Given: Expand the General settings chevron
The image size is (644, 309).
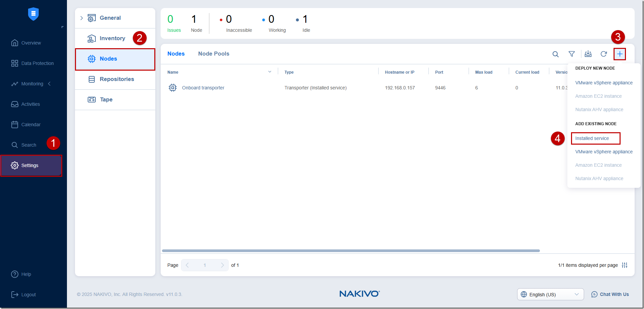Looking at the screenshot, I should tap(81, 18).
